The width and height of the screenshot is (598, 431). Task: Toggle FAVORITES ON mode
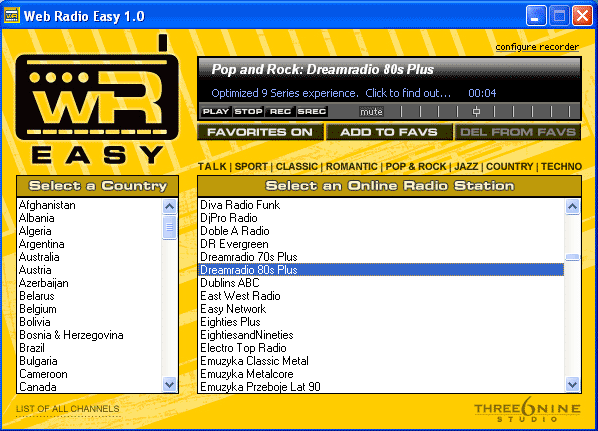[x=260, y=132]
